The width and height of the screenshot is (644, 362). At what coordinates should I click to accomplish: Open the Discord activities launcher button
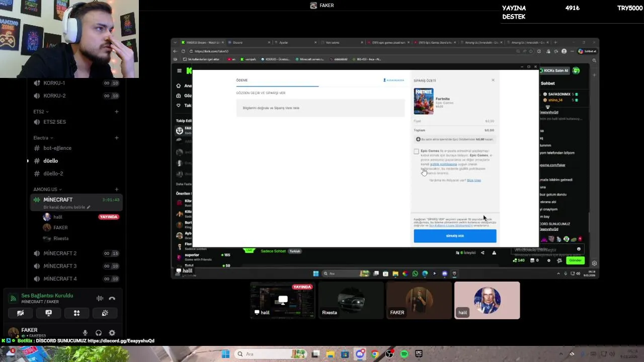pos(76,313)
